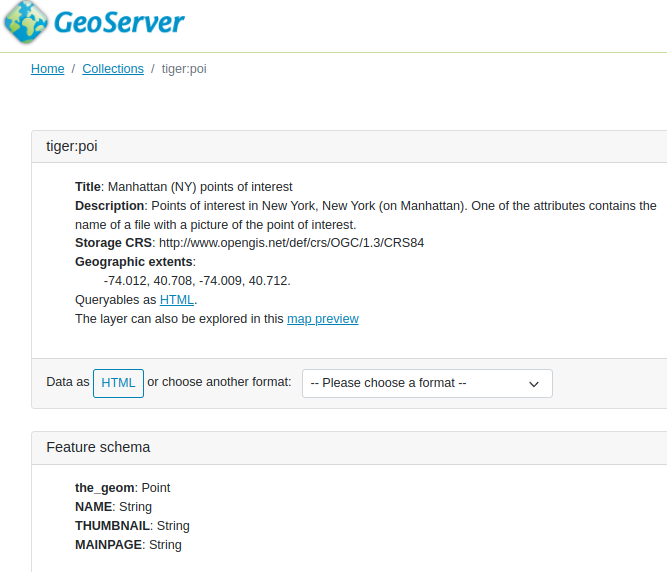
Task: Open the Queryables HTML link
Action: (x=177, y=300)
